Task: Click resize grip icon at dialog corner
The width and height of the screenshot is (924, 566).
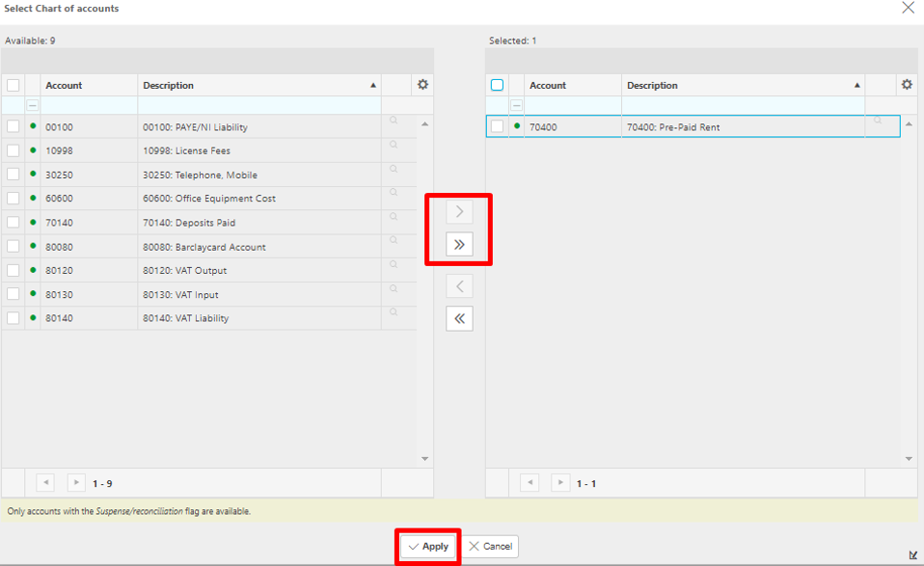Action: point(912,554)
